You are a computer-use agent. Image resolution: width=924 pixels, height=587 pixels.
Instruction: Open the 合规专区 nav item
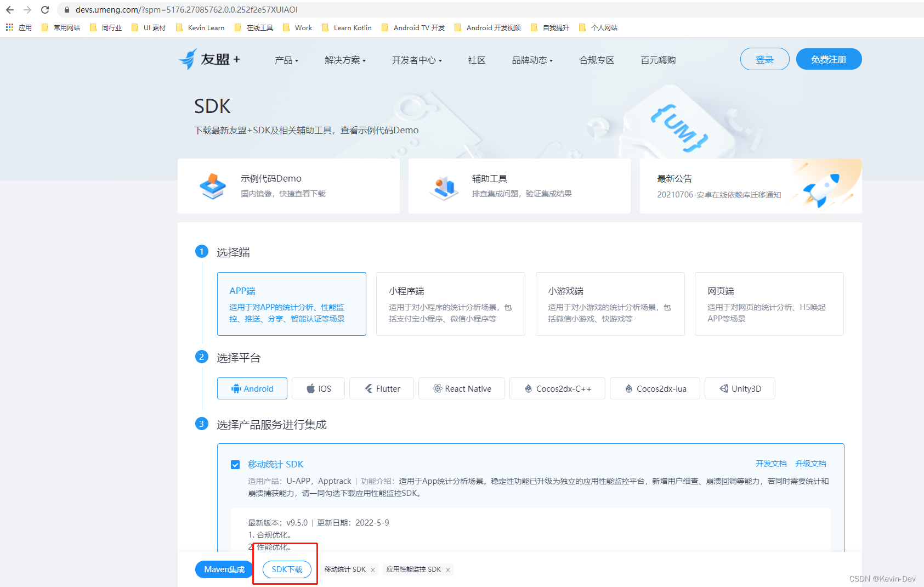(x=597, y=60)
